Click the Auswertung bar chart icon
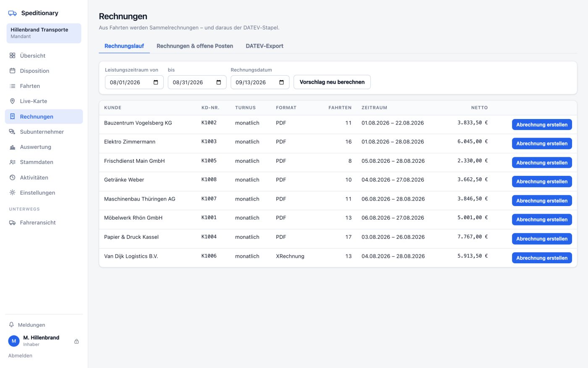Screen dimensions: 588x368 (x=13, y=147)
